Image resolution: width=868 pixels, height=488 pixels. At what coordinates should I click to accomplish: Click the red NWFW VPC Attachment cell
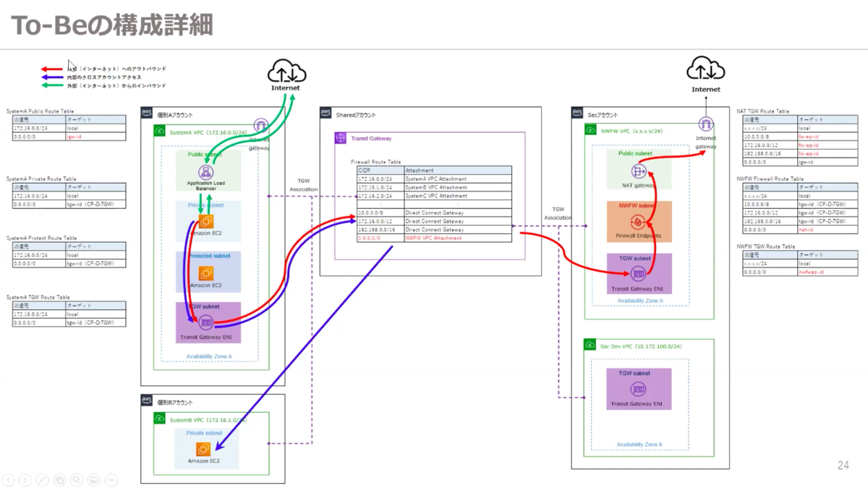(457, 238)
